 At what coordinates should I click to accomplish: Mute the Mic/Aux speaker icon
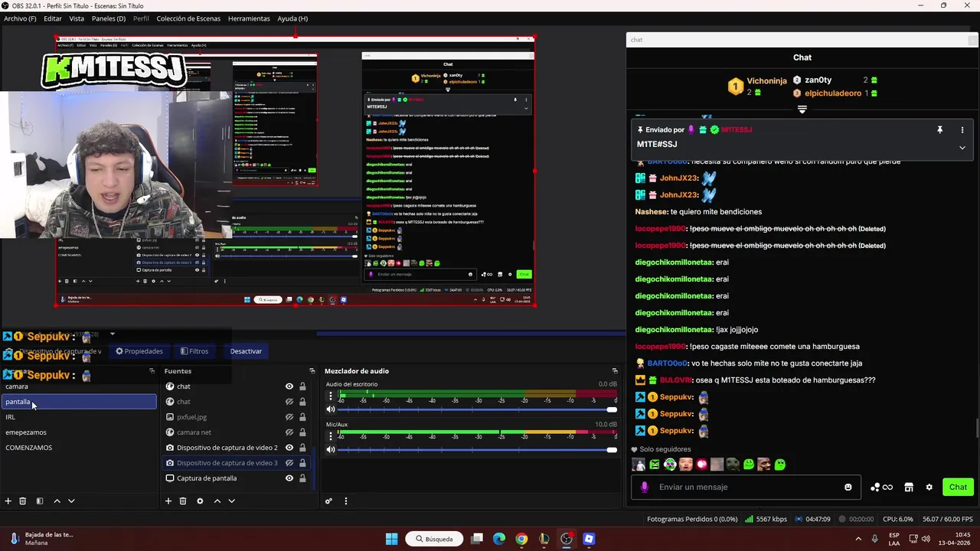(x=331, y=449)
